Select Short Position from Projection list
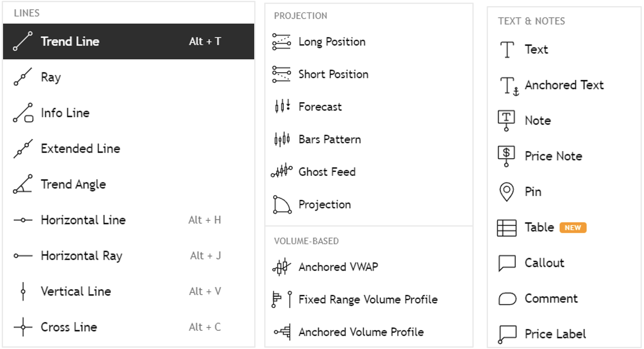 (368, 74)
